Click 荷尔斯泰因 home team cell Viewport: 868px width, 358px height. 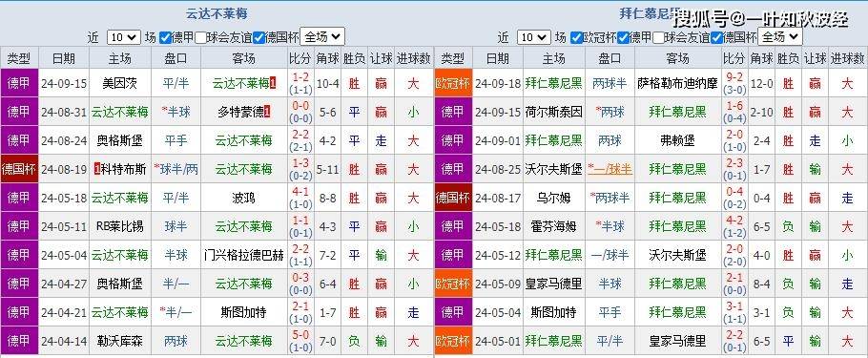553,112
